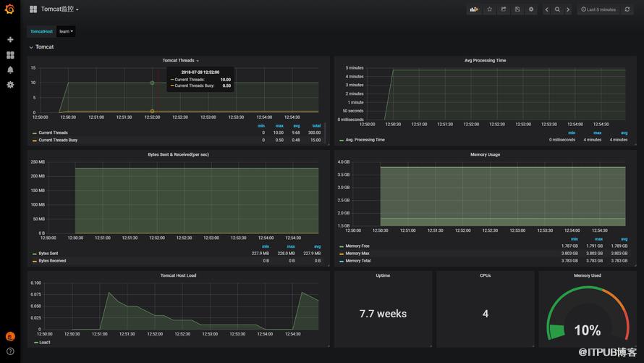Image resolution: width=644 pixels, height=363 pixels.
Task: Toggle Bytes Received legend series
Action: coord(52,261)
